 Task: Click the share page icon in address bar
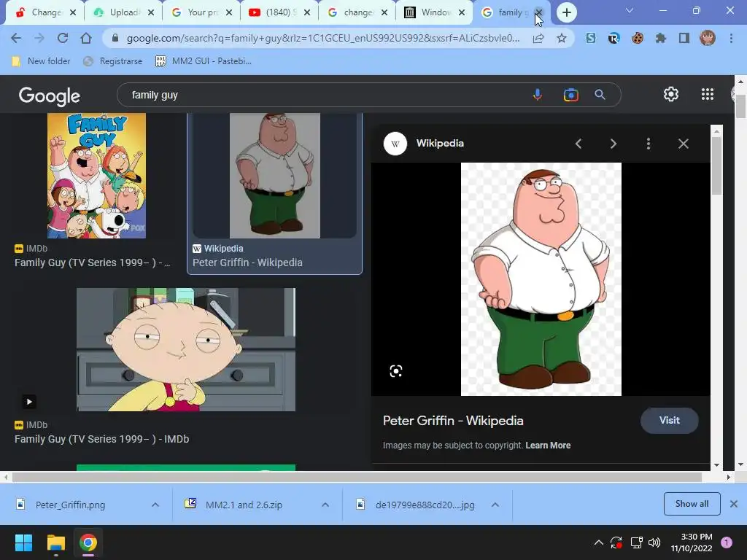pos(538,38)
